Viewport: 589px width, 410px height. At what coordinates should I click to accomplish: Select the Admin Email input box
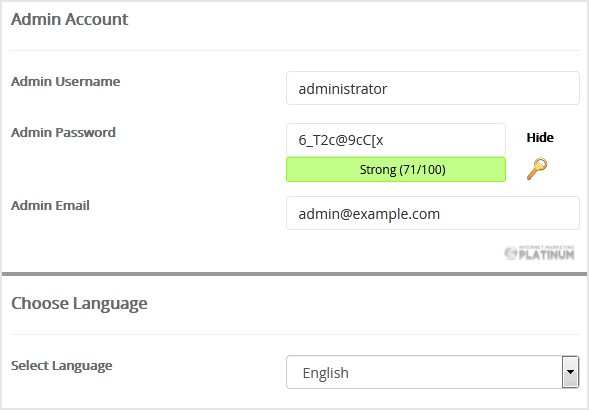tap(433, 213)
